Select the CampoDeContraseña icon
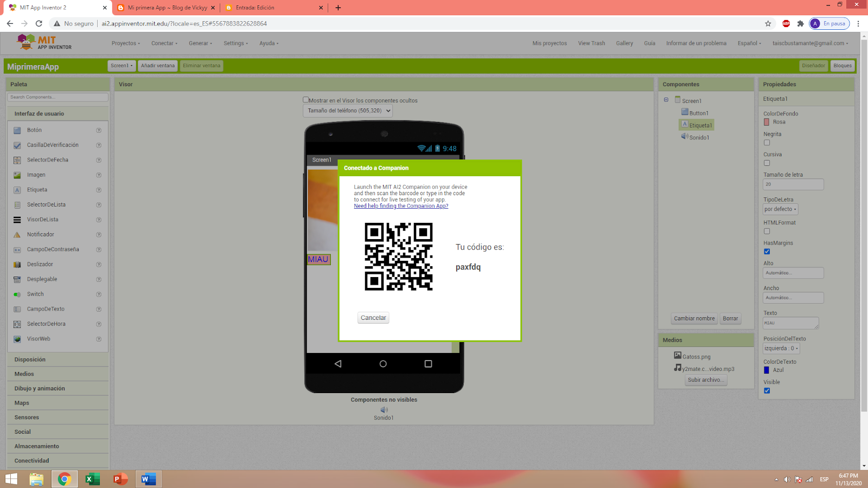 17,249
